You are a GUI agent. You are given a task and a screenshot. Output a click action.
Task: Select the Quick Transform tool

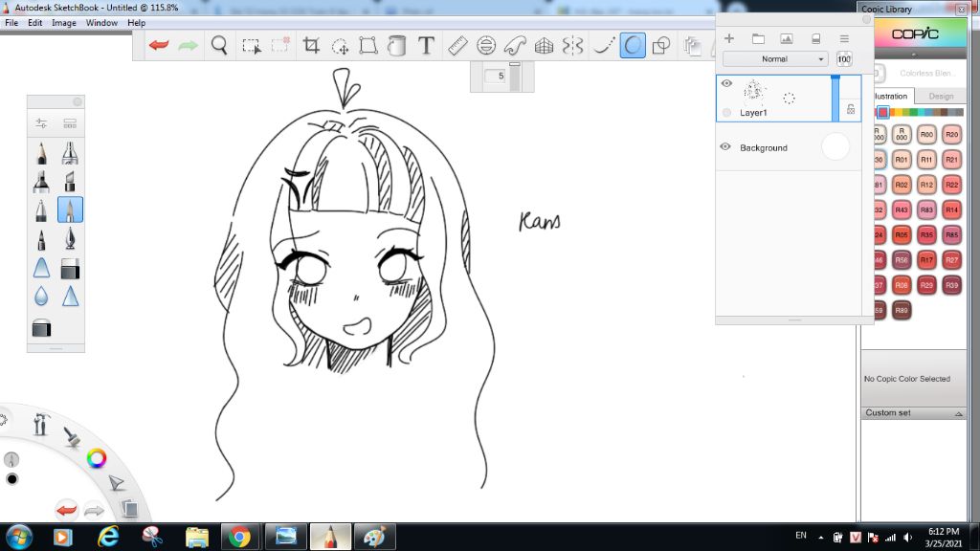(x=340, y=46)
